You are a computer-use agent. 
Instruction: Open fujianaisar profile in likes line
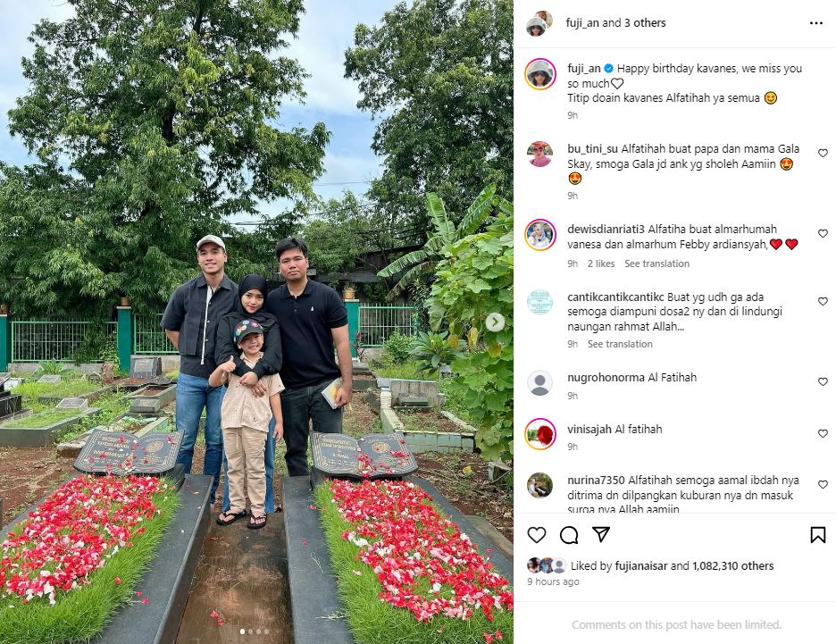coord(641,565)
